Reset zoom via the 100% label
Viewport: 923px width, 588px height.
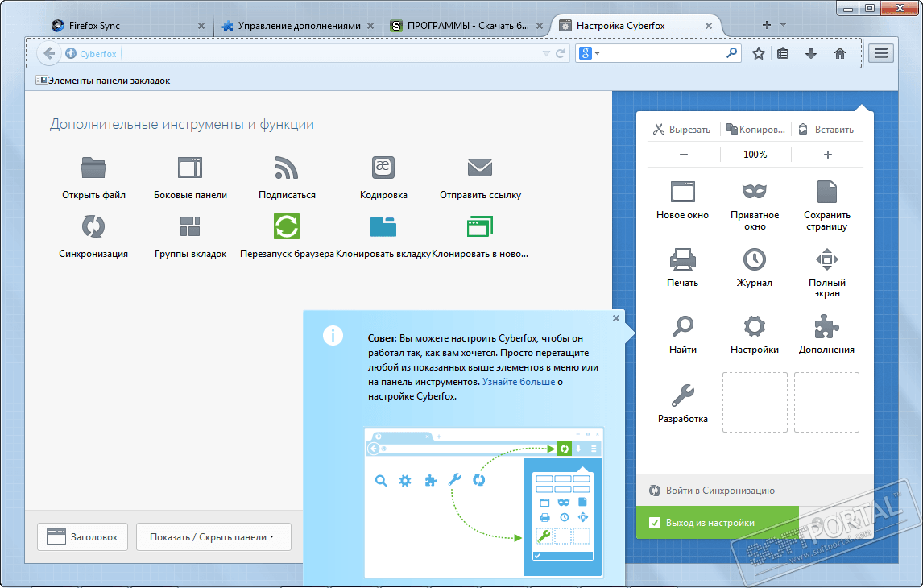point(755,155)
